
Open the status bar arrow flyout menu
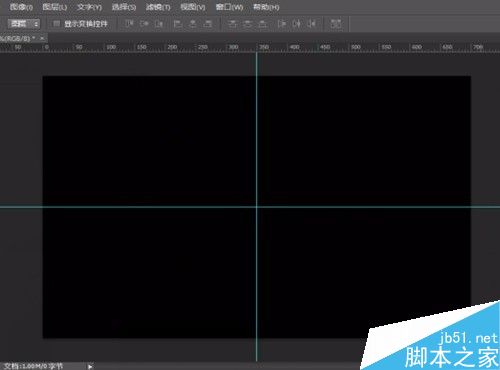pyautogui.click(x=90, y=366)
